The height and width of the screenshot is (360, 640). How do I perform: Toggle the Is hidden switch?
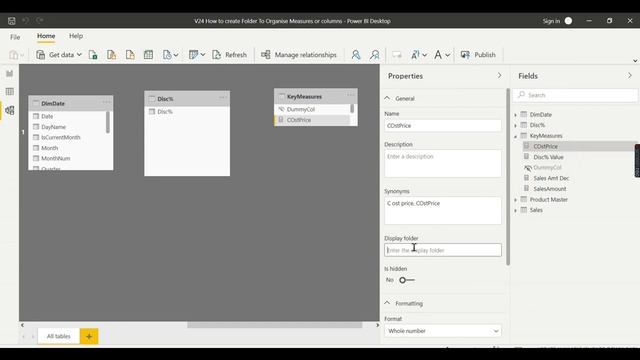pos(407,280)
